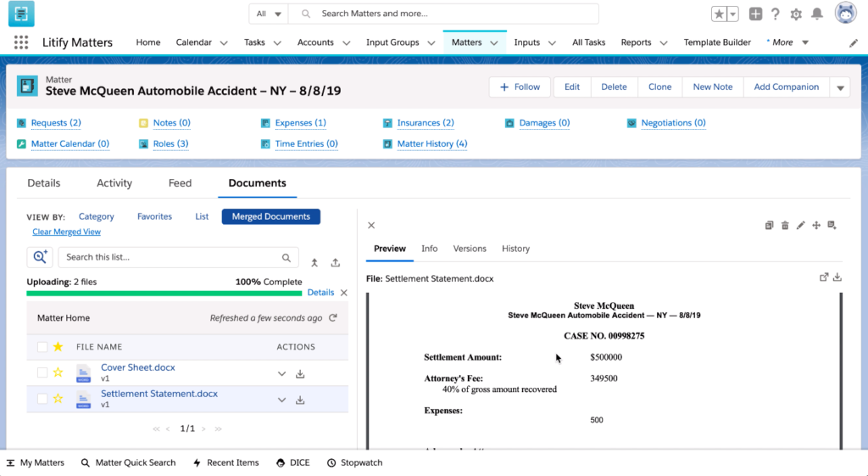868x476 pixels.
Task: Click the Search this list field
Action: (x=178, y=258)
